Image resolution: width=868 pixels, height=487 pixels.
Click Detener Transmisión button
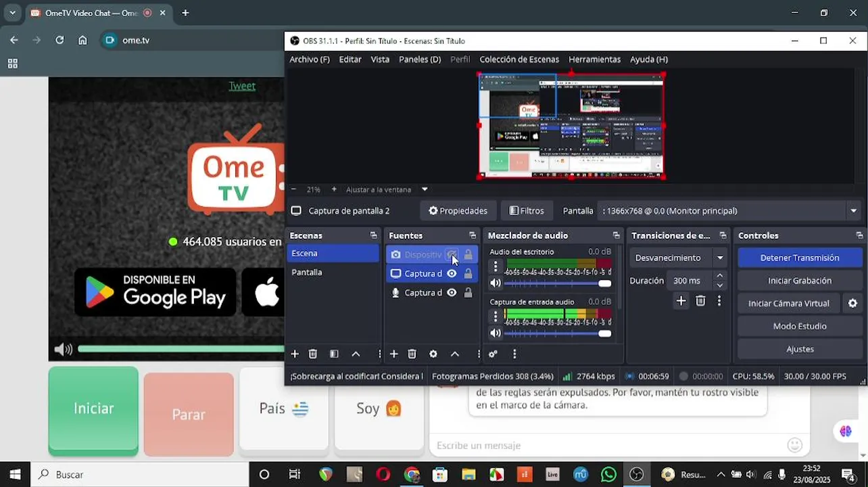(x=800, y=258)
